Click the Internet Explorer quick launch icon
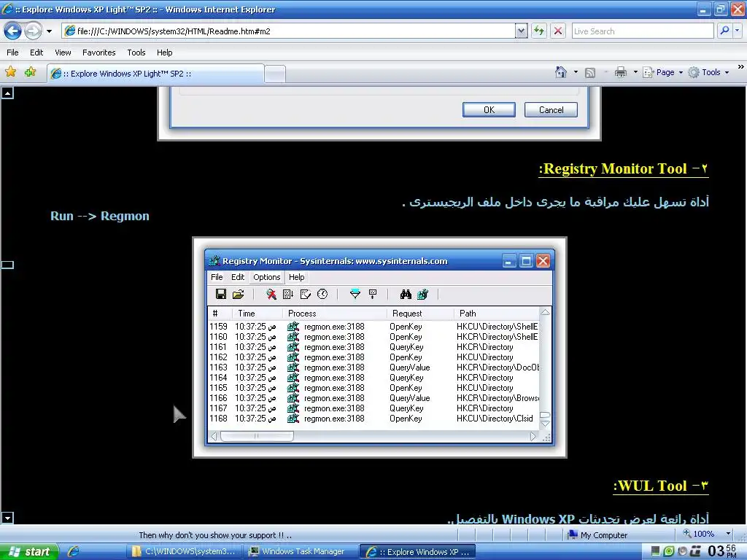747x560 pixels. click(x=73, y=551)
